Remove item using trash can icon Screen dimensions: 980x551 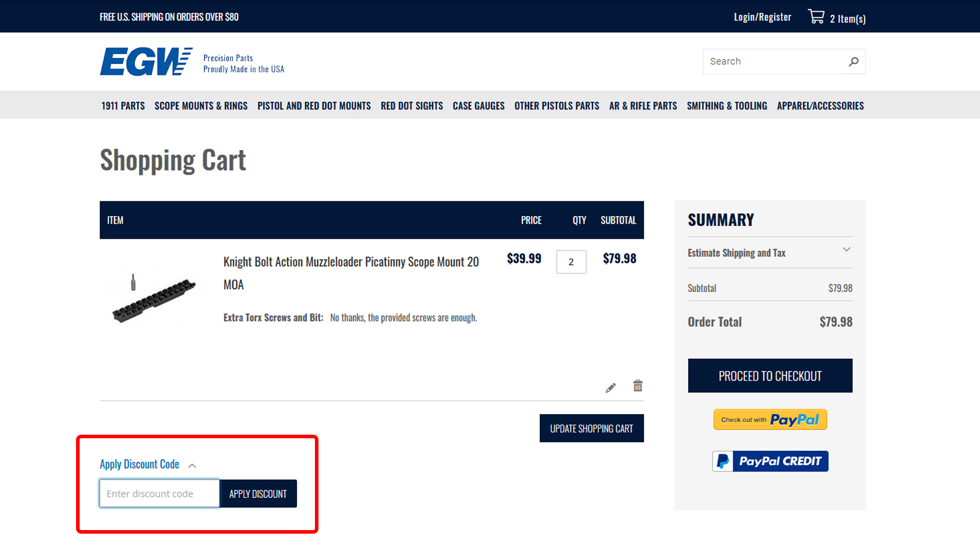[638, 386]
